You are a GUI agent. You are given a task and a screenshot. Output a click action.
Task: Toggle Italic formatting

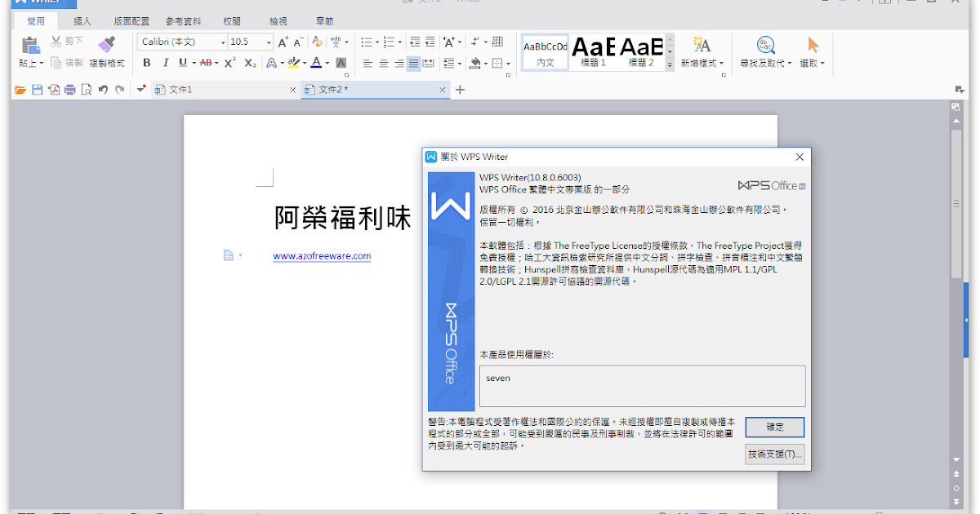[165, 63]
